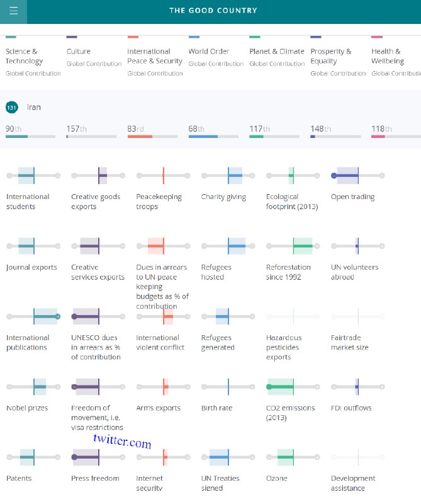The height and width of the screenshot is (504, 421).
Task: Click the International students indicator slider
Action: click(x=31, y=175)
